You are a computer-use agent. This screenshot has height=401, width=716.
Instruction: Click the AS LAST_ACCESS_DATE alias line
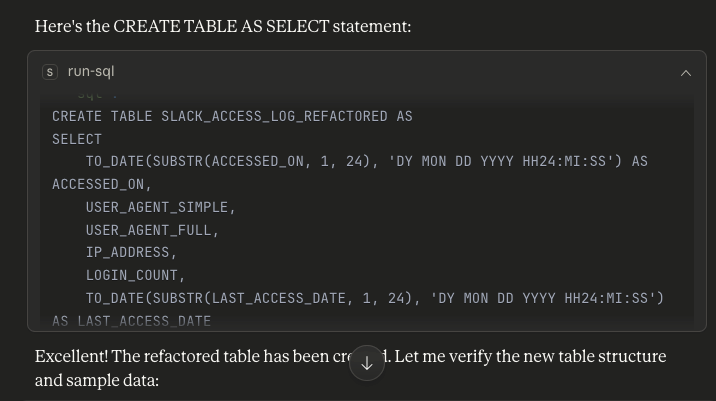[x=131, y=321]
